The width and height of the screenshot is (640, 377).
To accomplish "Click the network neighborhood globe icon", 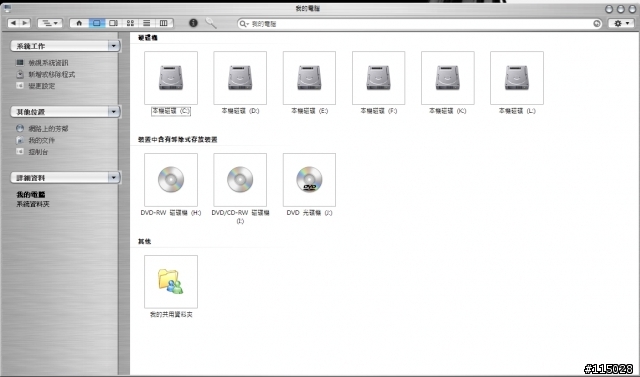I will click(20, 128).
